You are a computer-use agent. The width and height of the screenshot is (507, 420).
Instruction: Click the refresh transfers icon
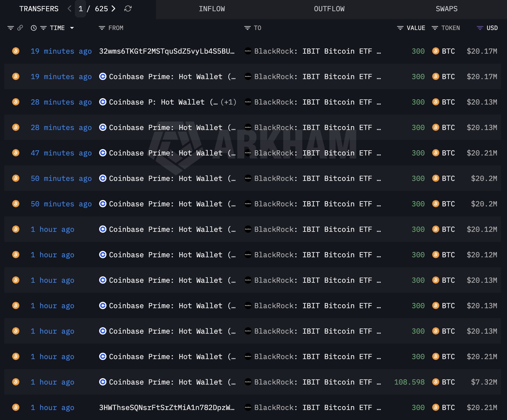click(x=128, y=9)
